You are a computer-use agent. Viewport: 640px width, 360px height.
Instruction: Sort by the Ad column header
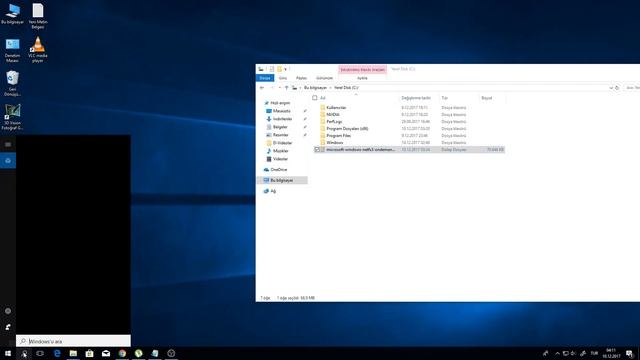[322, 98]
